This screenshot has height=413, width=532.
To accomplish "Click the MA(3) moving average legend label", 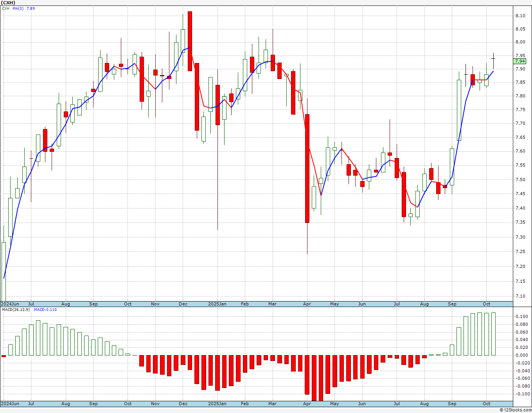I will coord(18,8).
